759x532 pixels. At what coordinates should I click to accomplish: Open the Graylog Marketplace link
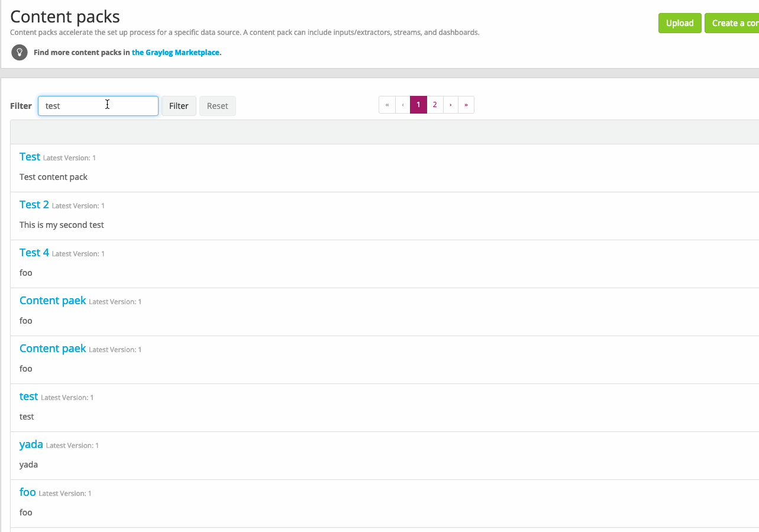[x=176, y=52]
